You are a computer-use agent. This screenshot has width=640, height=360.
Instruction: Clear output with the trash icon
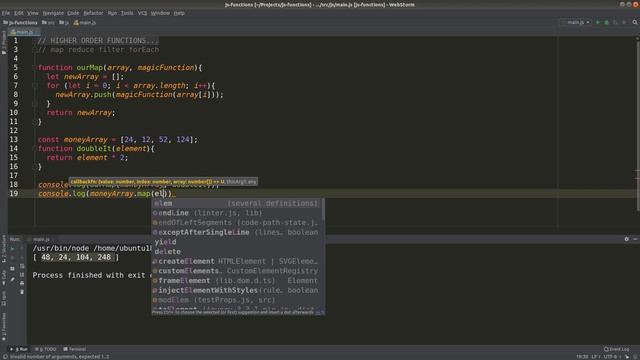click(x=22, y=292)
